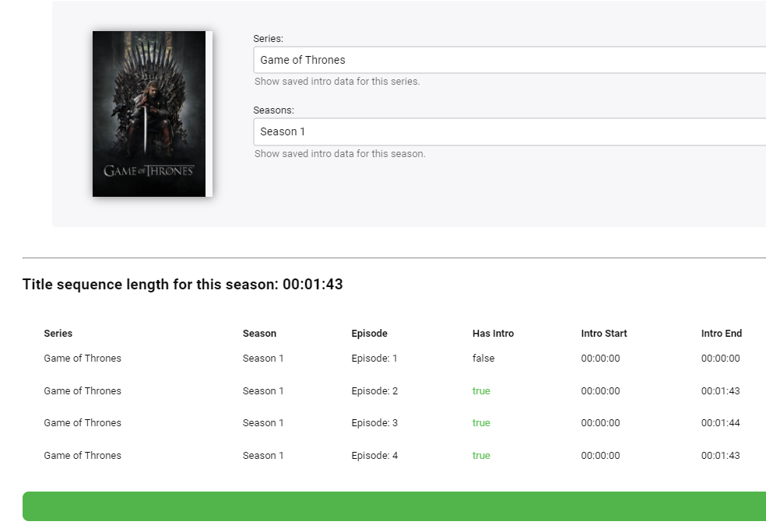Click Game of Thrones in Episode 1 row
This screenshot has height=532, width=766.
[83, 359]
